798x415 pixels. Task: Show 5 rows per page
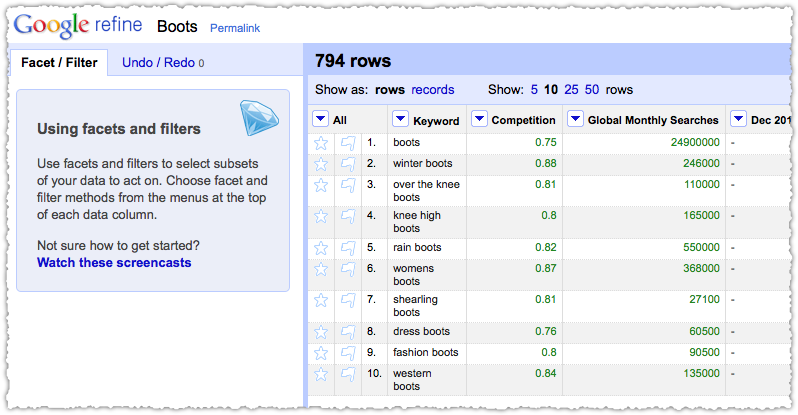coord(534,90)
